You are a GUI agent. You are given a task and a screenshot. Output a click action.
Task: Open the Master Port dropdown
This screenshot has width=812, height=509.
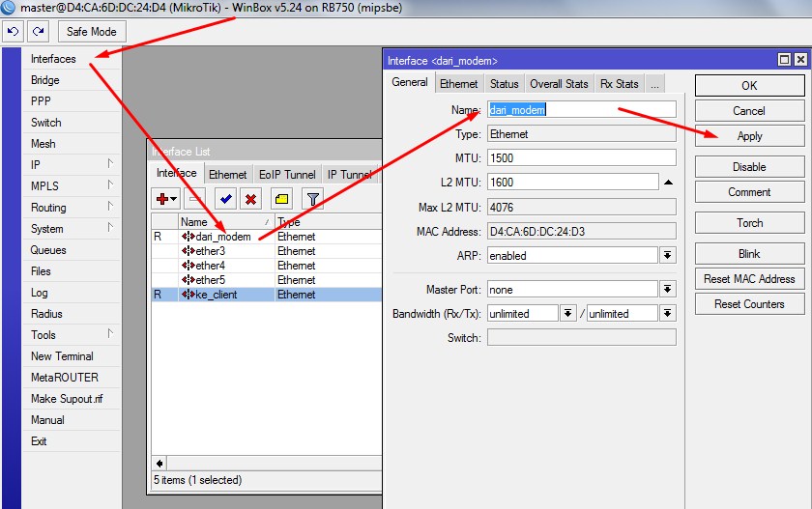click(668, 289)
